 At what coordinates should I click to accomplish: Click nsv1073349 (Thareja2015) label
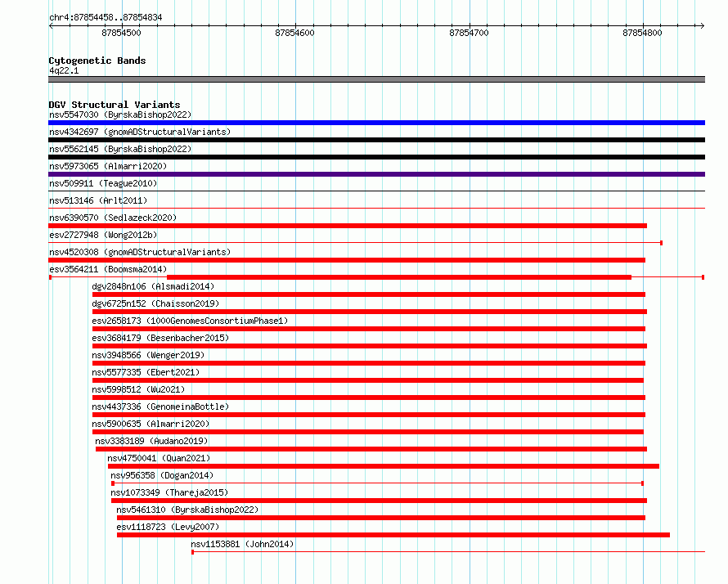169,492
